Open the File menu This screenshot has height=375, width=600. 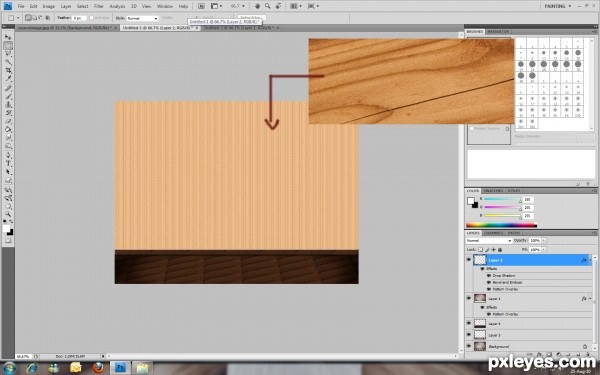click(x=21, y=6)
